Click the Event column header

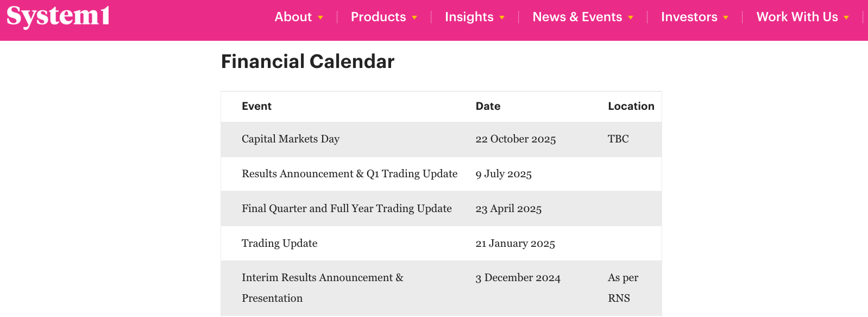(x=257, y=107)
